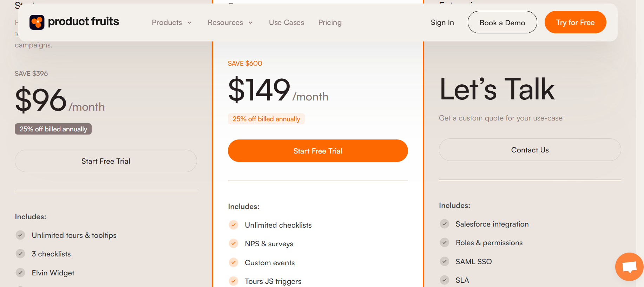
Task: Expand the Resources dropdown menu
Action: tap(230, 22)
